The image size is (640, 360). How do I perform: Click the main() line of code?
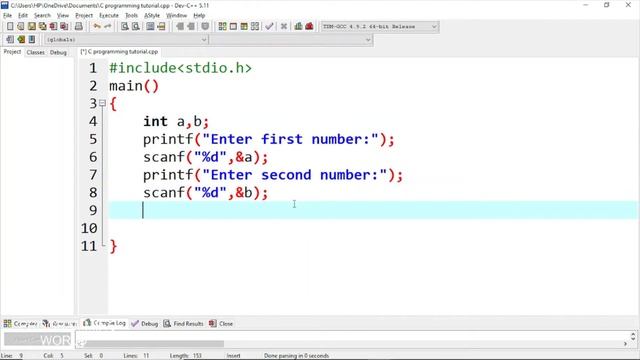click(134, 86)
